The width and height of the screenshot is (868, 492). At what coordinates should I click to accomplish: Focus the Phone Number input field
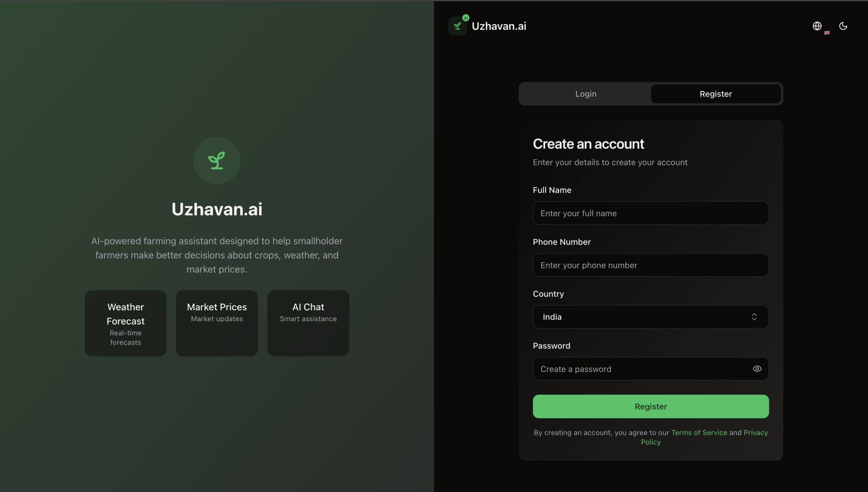pos(651,265)
